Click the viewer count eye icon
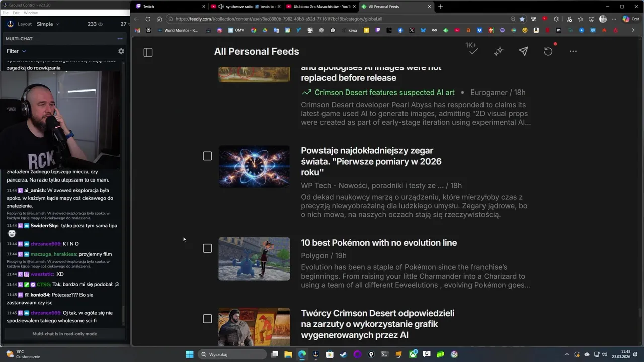The width and height of the screenshot is (644, 362). pyautogui.click(x=100, y=24)
